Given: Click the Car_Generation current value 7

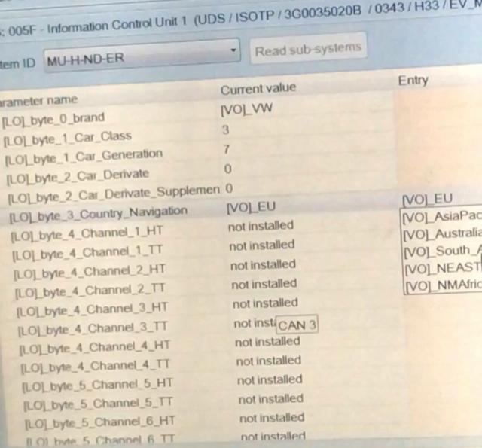Looking at the screenshot, I should pyautogui.click(x=227, y=149).
